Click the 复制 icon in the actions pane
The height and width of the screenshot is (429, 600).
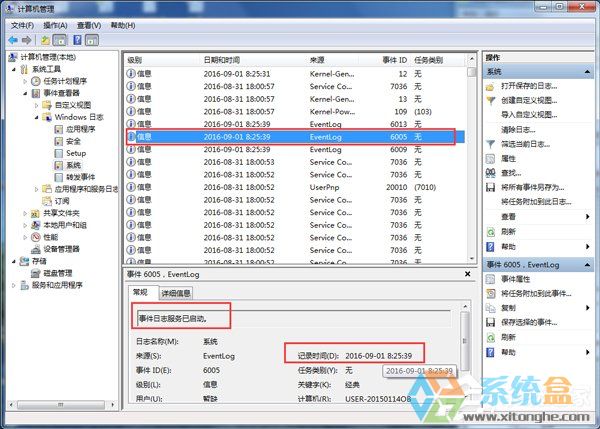click(491, 308)
